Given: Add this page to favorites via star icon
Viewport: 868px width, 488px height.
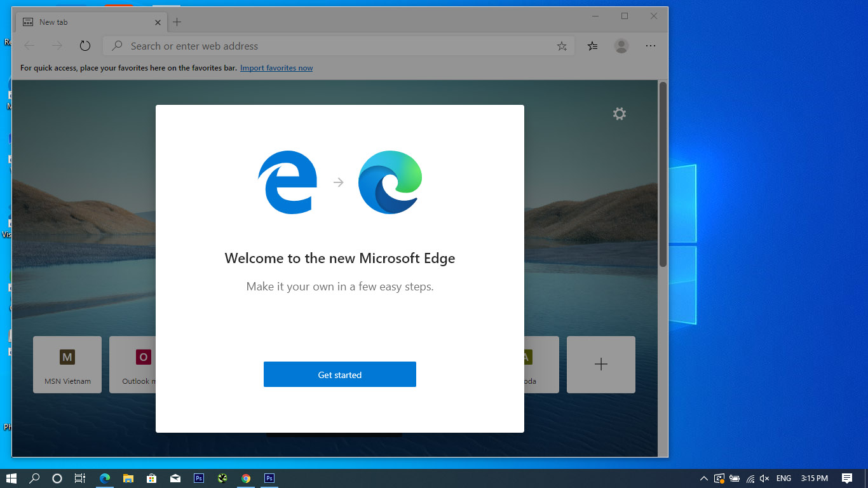Looking at the screenshot, I should (562, 46).
